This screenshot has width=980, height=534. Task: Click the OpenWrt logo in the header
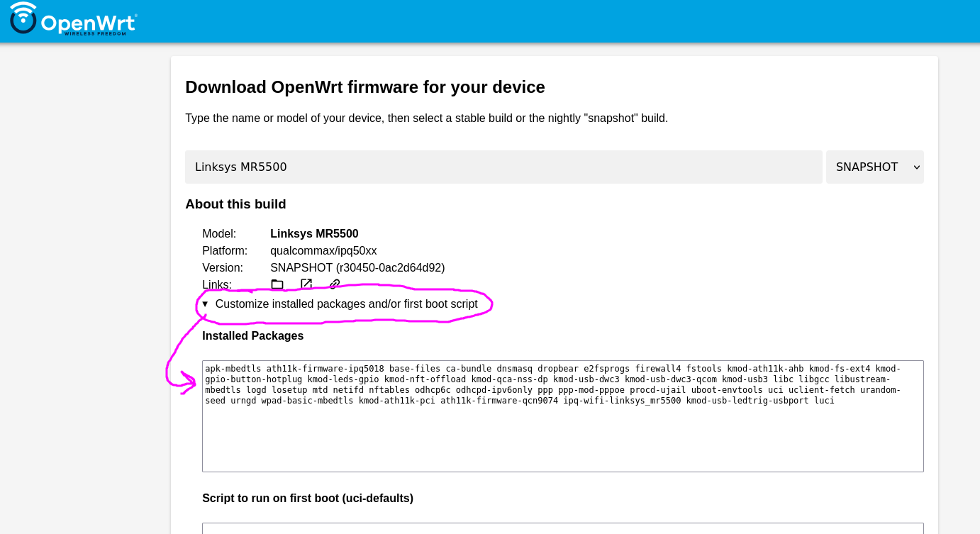[x=73, y=18]
